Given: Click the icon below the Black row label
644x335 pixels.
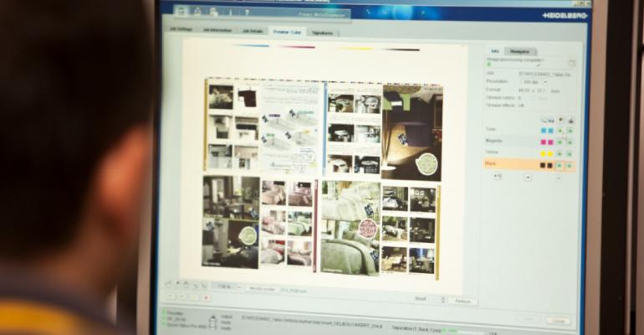Looking at the screenshot, I should tap(498, 176).
